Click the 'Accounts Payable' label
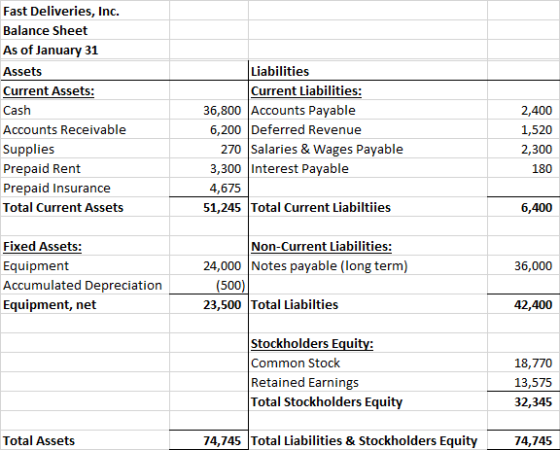Screen dimensions: 560x450 (x=303, y=110)
